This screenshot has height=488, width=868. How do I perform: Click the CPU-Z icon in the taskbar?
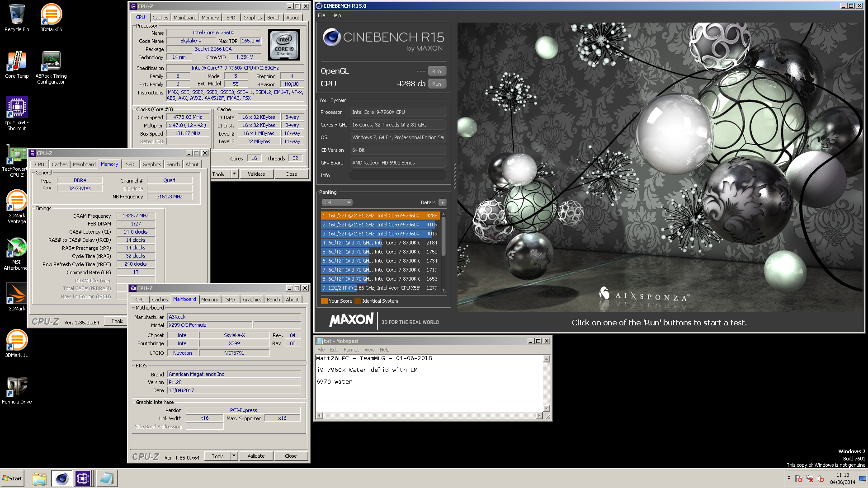pyautogui.click(x=83, y=479)
